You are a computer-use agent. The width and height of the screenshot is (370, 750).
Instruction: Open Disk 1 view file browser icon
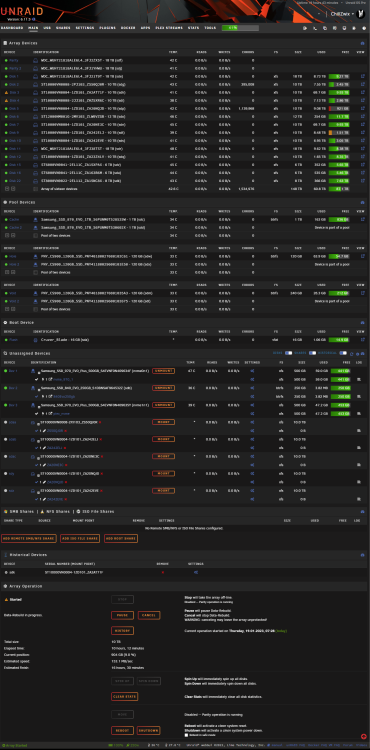click(362, 76)
